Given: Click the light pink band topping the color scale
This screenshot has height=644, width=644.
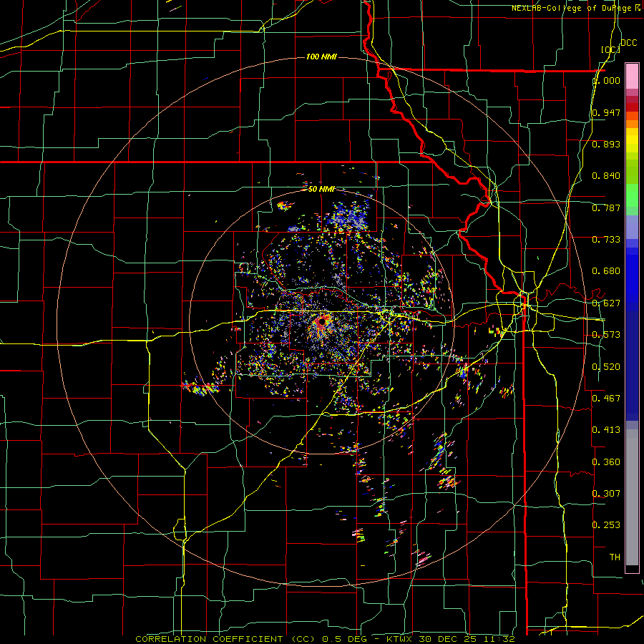Looking at the screenshot, I should (x=632, y=76).
